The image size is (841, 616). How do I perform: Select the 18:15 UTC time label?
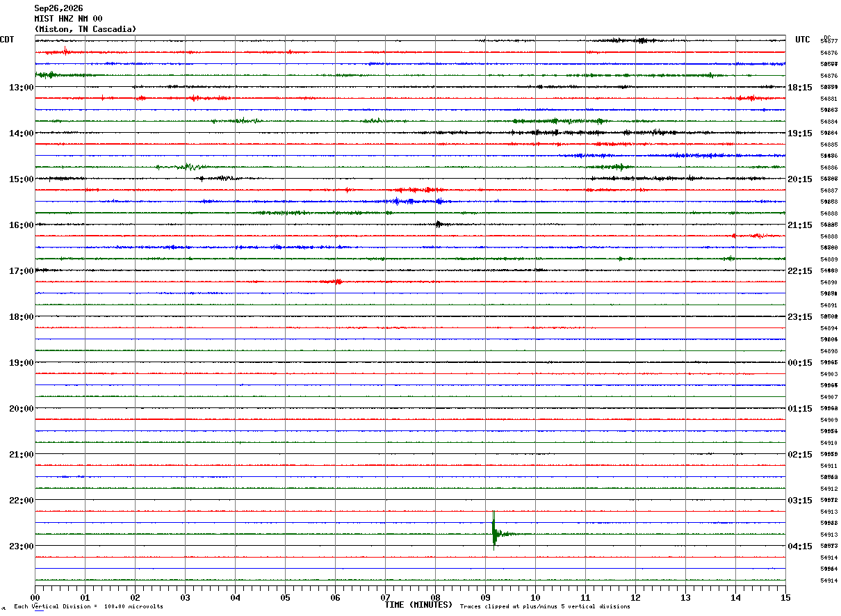pos(800,88)
